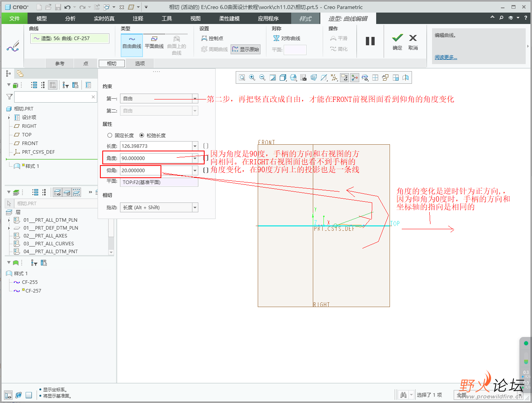Toggle 控制点 option

(x=212, y=38)
